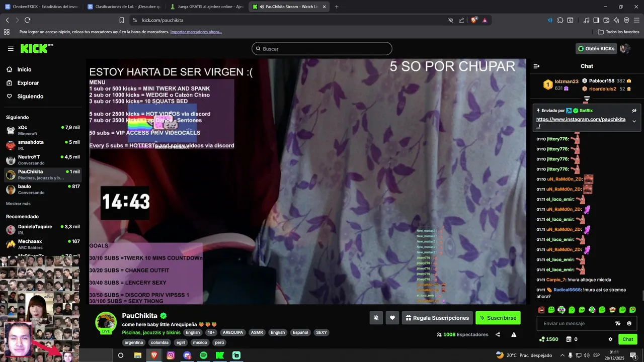Go to the Kick logo home
644x362 pixels.
point(36,48)
